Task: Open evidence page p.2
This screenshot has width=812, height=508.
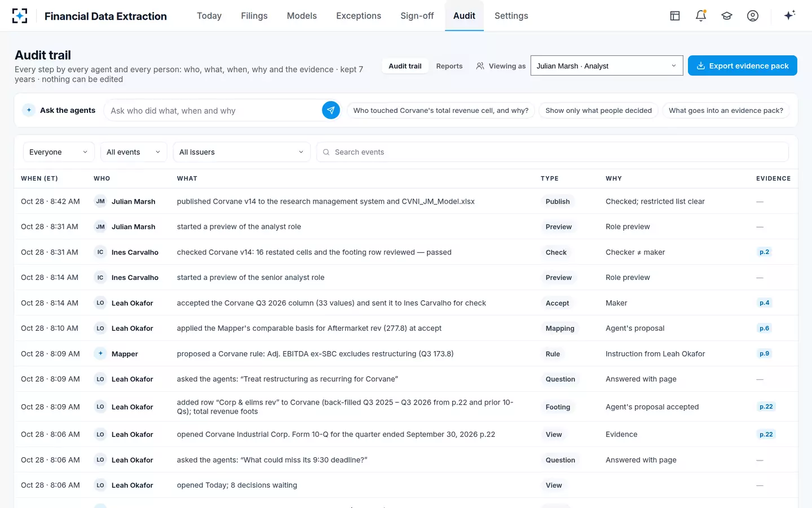Action: (764, 252)
